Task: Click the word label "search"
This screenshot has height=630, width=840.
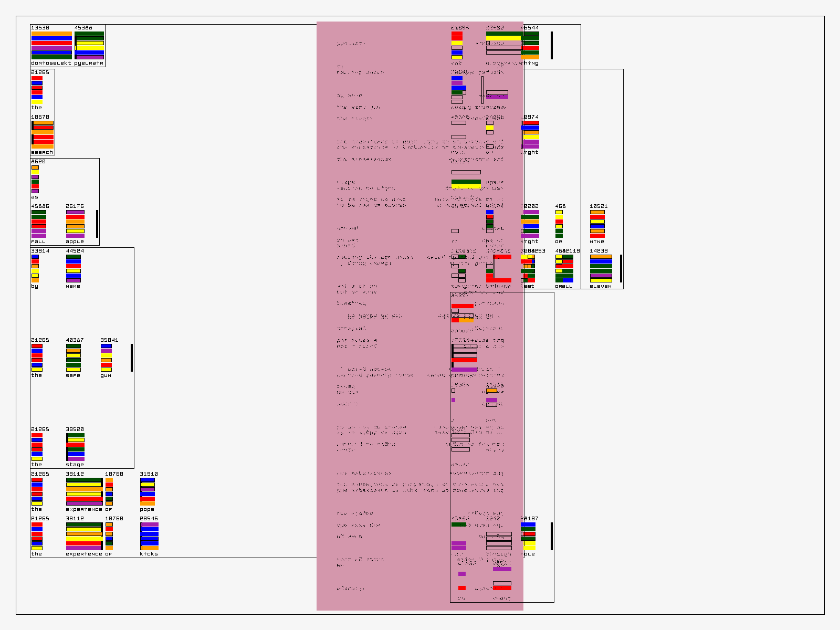Action: [42, 152]
